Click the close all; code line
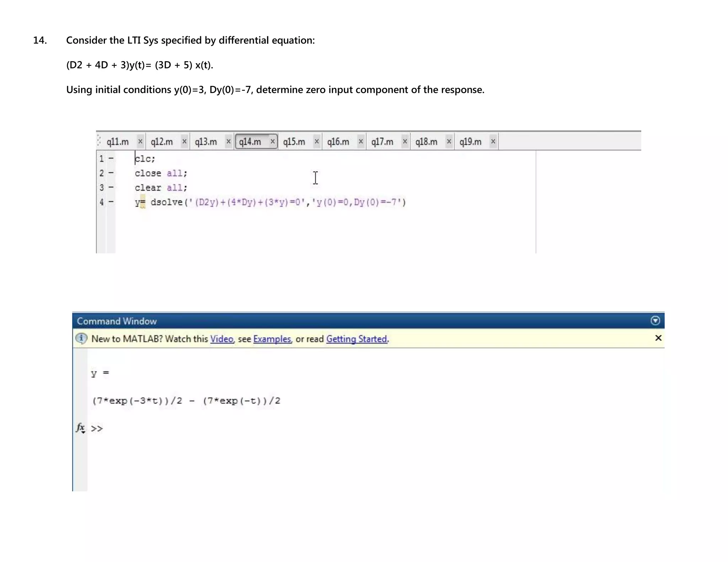 (161, 173)
